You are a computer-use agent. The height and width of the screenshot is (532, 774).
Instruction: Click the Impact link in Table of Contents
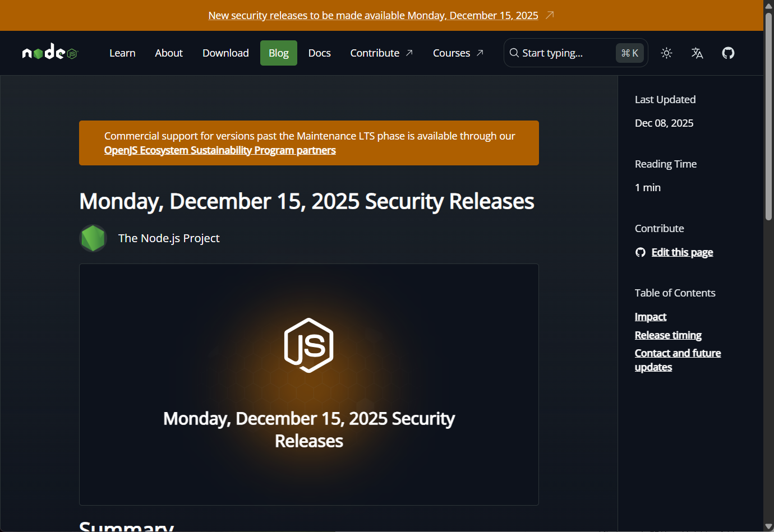point(650,316)
